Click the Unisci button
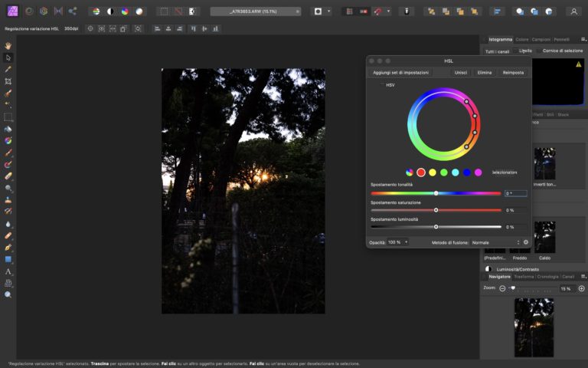 coord(460,73)
